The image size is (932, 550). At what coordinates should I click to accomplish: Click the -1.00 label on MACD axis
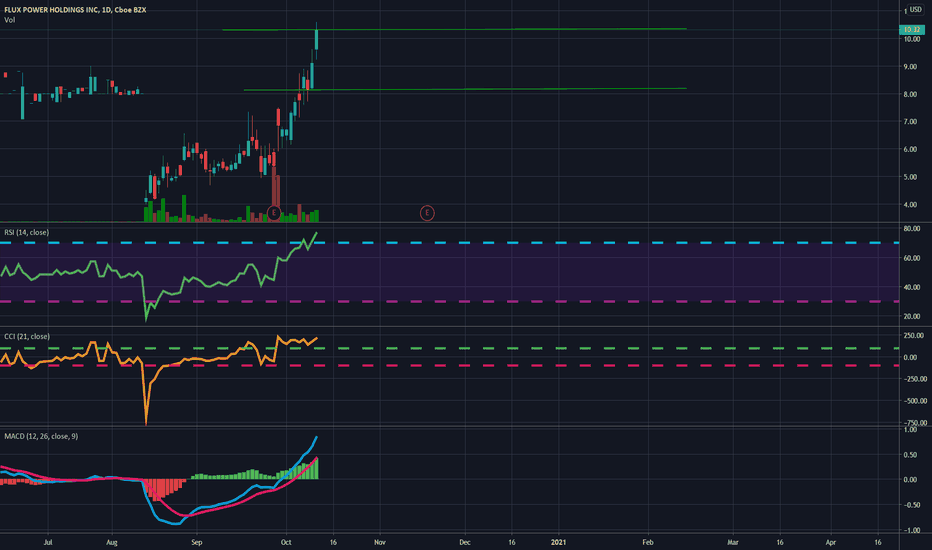tap(911, 530)
